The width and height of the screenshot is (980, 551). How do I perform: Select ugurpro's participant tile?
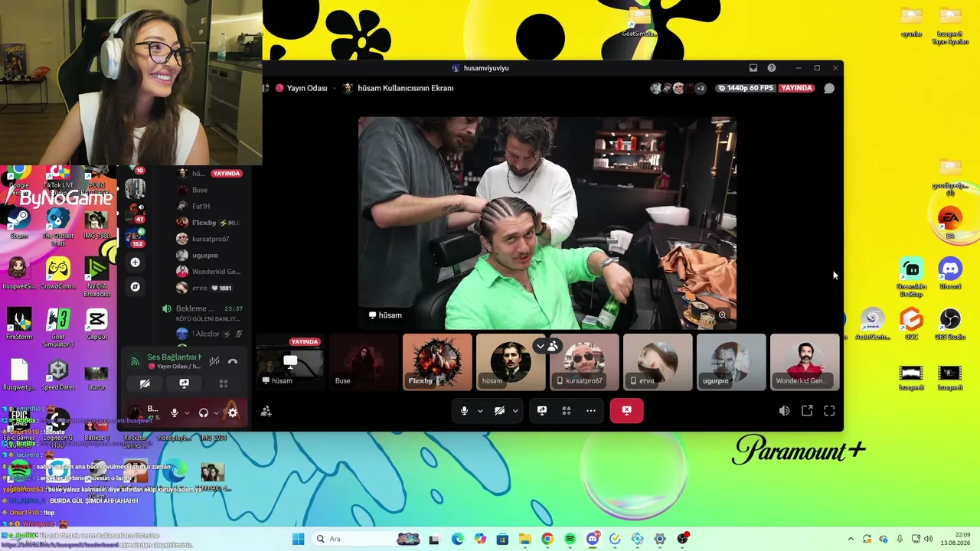[731, 362]
